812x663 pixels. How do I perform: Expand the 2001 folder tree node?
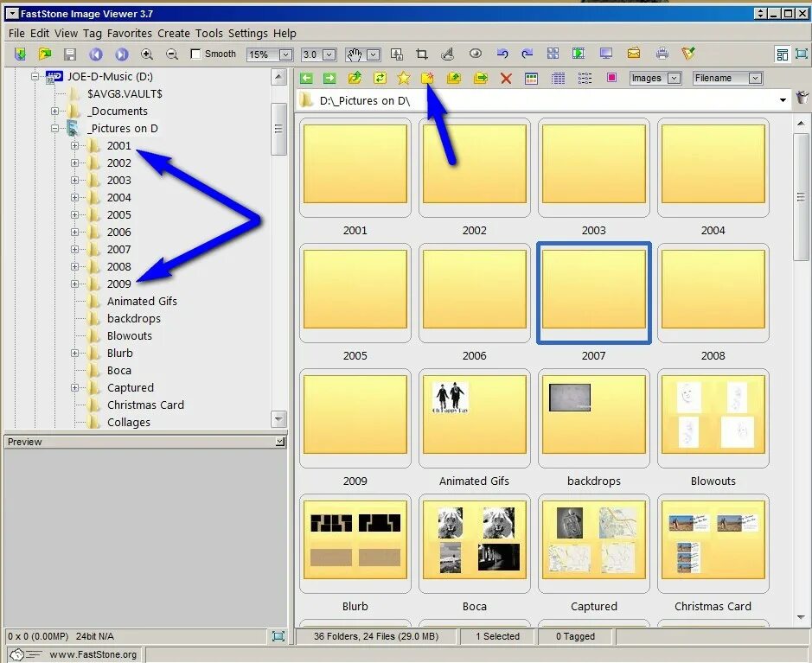(74, 146)
